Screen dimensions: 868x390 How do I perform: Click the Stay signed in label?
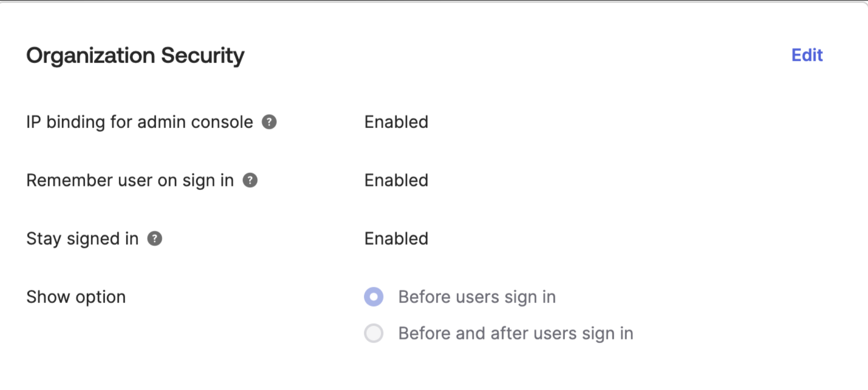(82, 239)
